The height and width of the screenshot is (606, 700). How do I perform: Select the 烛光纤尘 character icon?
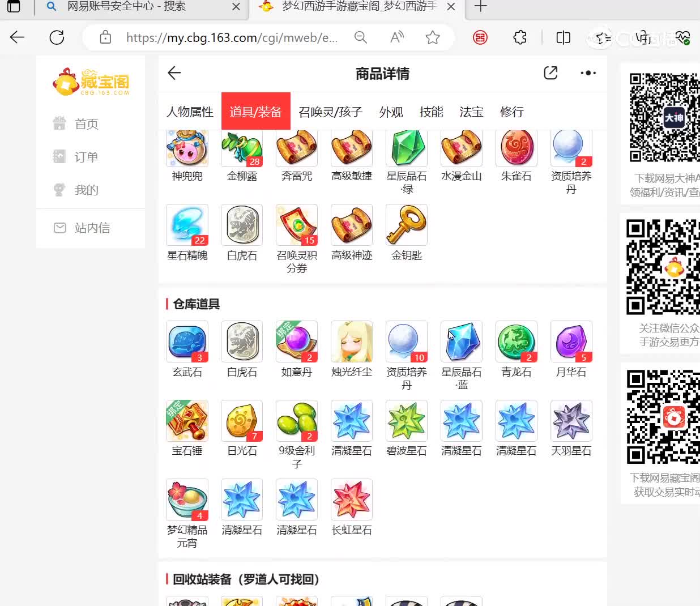pos(352,342)
